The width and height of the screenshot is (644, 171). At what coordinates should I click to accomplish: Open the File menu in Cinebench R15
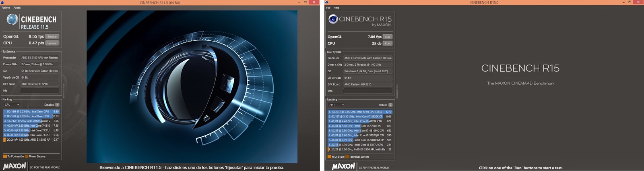point(328,8)
